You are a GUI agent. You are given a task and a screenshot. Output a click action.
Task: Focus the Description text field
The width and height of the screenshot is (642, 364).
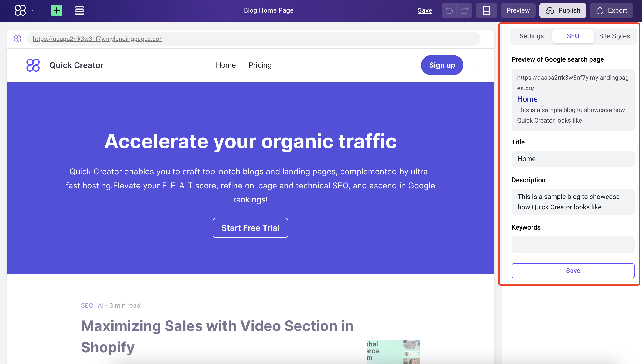pyautogui.click(x=573, y=202)
